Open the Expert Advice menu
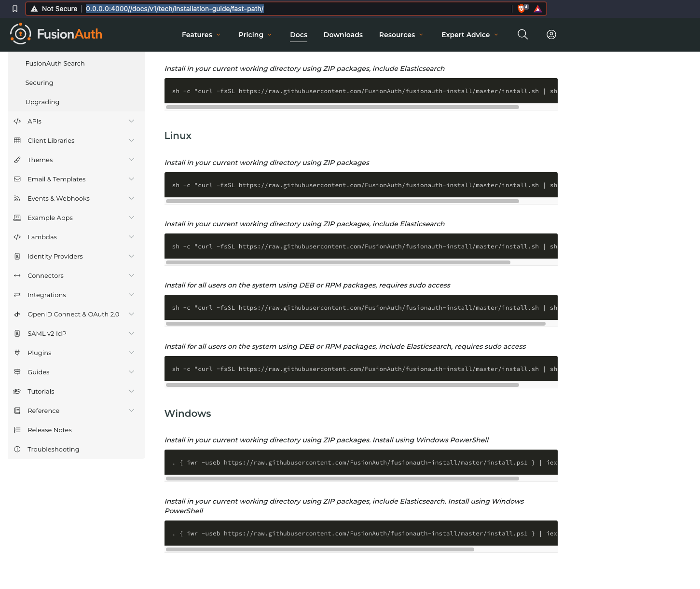The image size is (700, 589). click(469, 35)
